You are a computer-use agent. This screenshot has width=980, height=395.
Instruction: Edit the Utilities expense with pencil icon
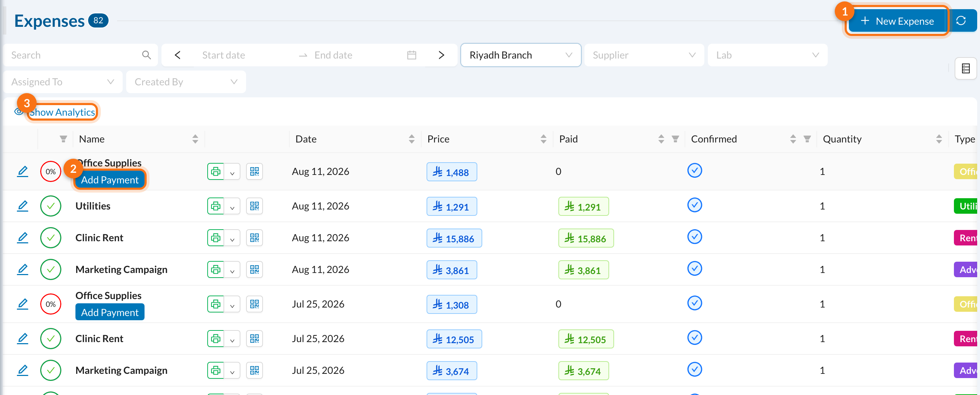coord(23,206)
